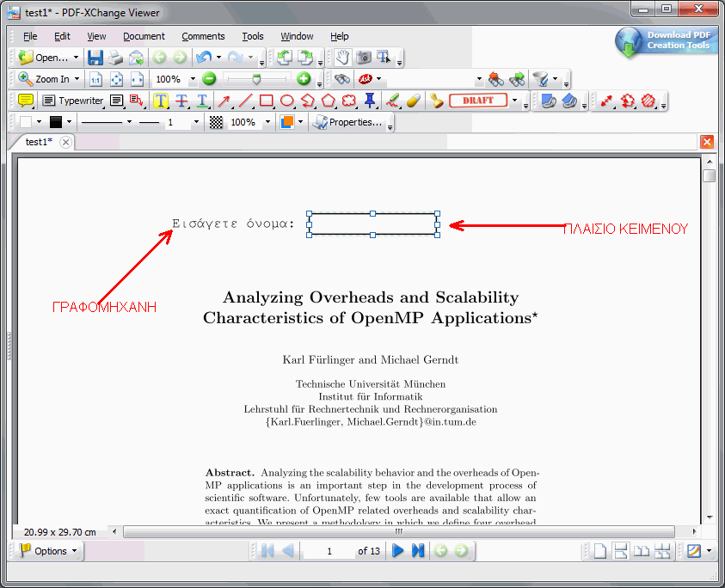Click the Email document icon
This screenshot has width=725, height=588.
[136, 58]
